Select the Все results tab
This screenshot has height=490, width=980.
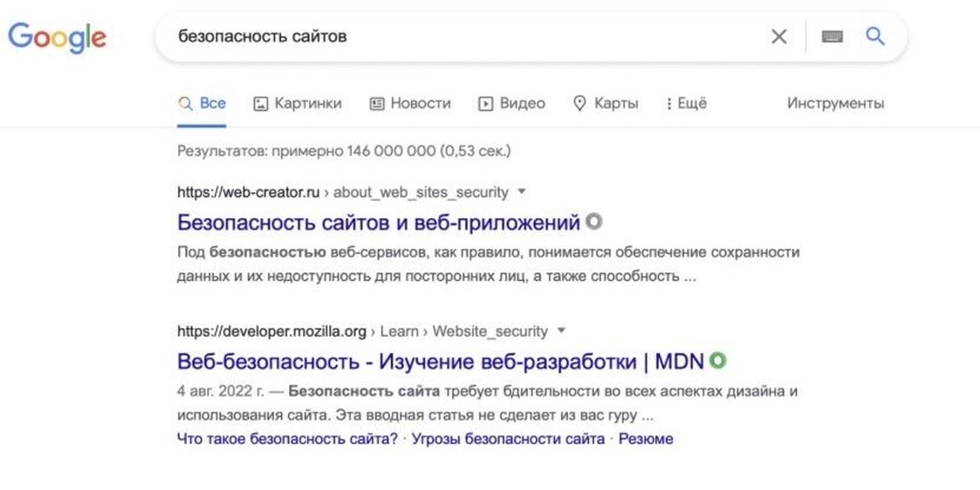(203, 104)
